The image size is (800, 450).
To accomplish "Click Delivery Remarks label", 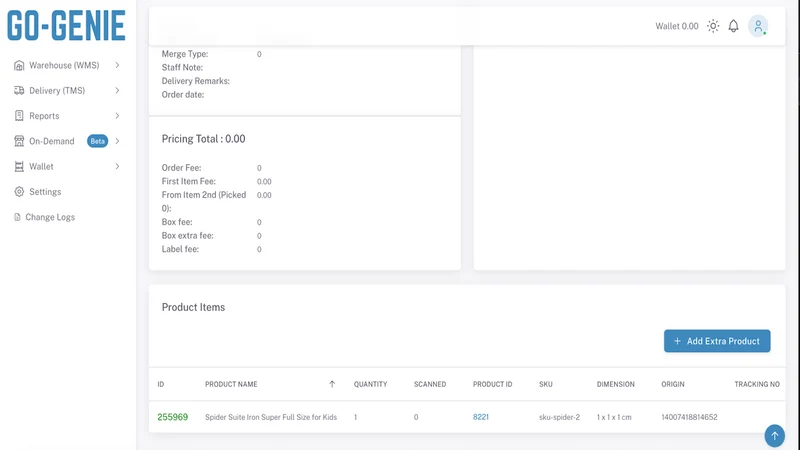I will (x=196, y=81).
